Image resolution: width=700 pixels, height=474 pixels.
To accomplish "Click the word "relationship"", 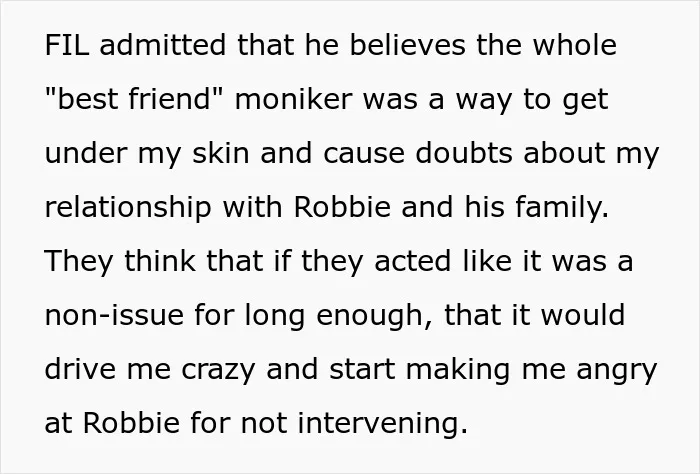I will [128, 207].
